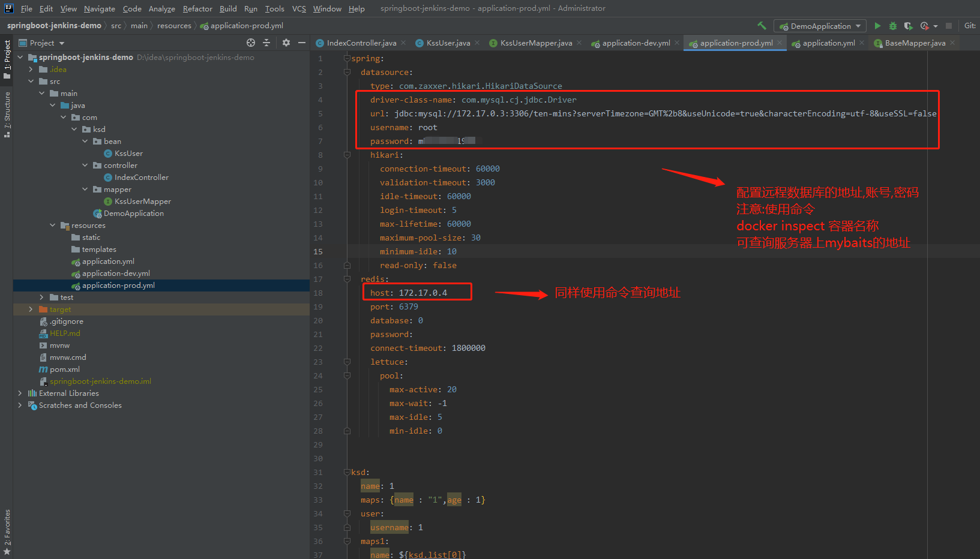Viewport: 980px width, 559px height.
Task: Toggle Project sidebar tool window
Action: click(7, 60)
